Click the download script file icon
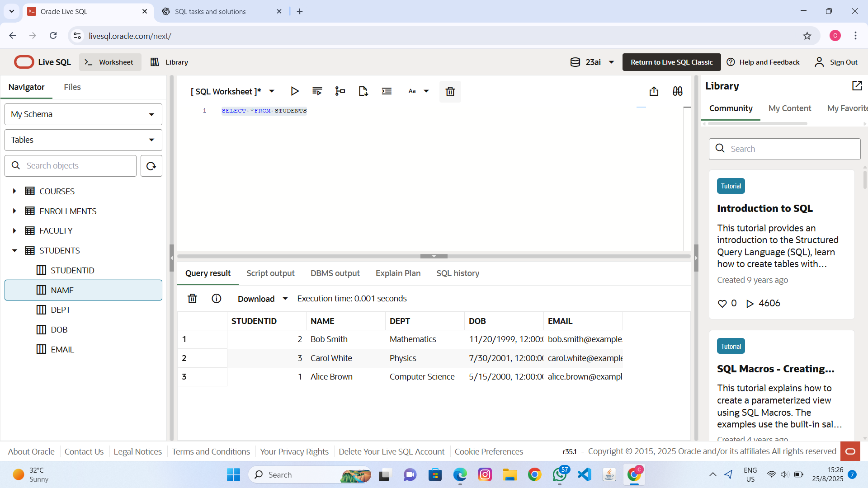 [363, 91]
